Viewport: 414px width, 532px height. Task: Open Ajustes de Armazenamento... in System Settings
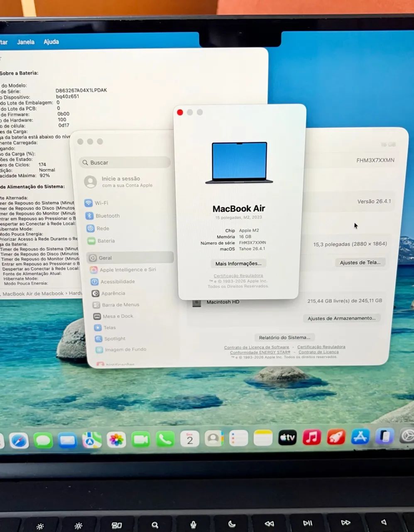click(341, 318)
